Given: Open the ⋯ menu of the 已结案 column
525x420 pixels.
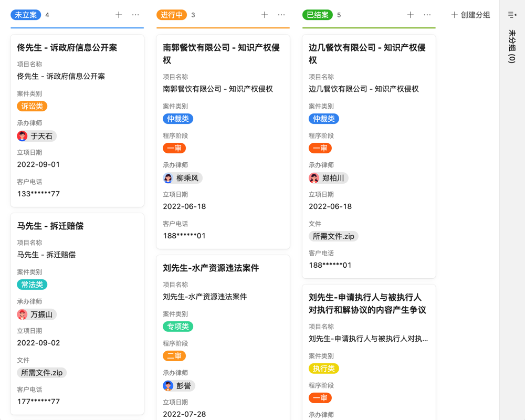Looking at the screenshot, I should coord(427,15).
